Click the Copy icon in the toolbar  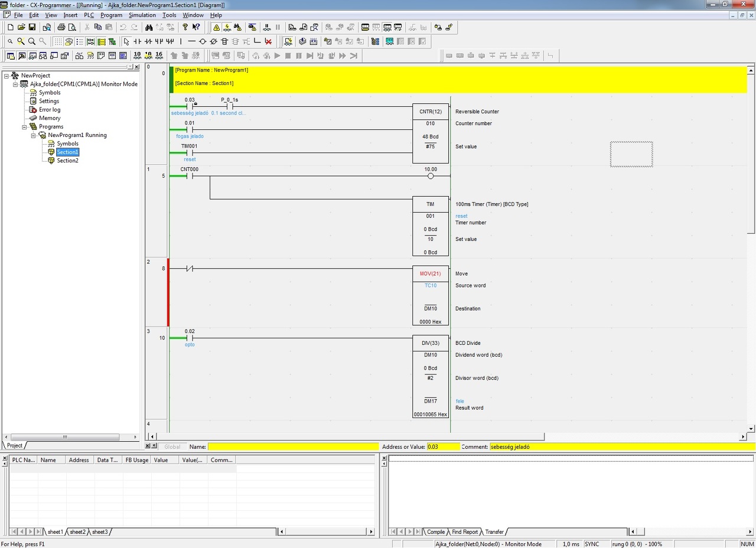click(98, 27)
